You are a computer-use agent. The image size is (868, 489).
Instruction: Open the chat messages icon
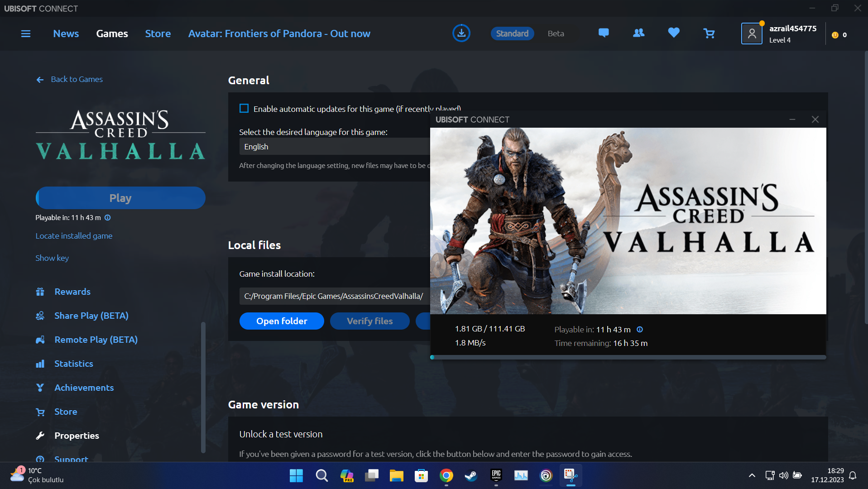[604, 33]
